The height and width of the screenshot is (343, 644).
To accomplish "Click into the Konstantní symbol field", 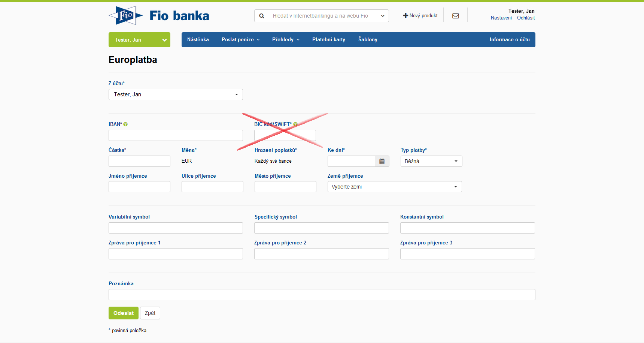I will 468,228.
